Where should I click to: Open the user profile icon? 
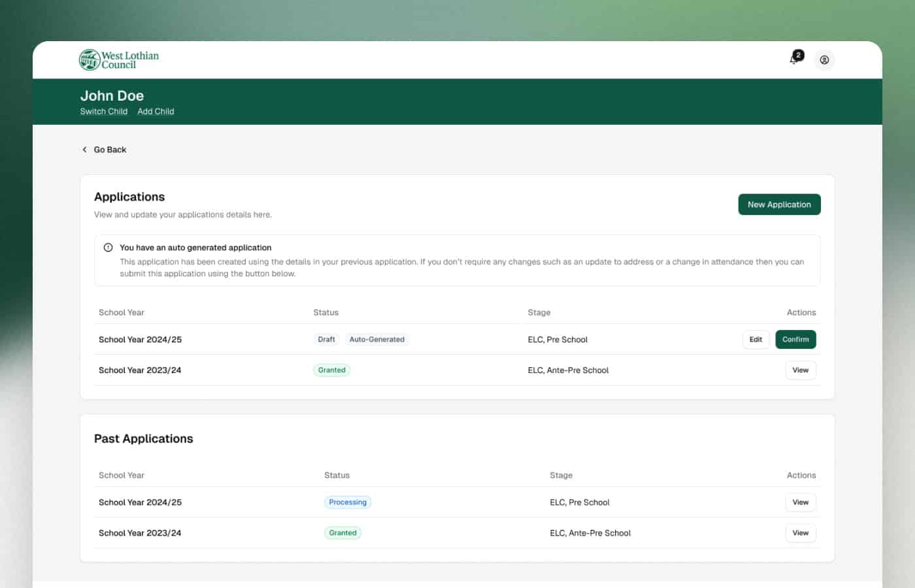click(824, 60)
